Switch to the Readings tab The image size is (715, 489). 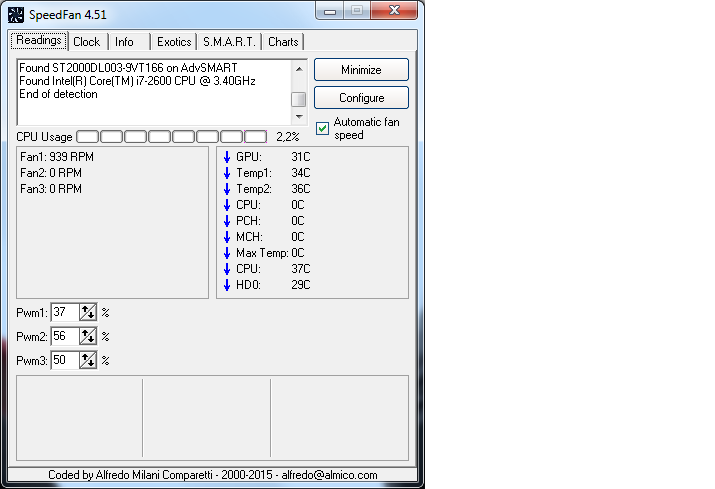[39, 41]
